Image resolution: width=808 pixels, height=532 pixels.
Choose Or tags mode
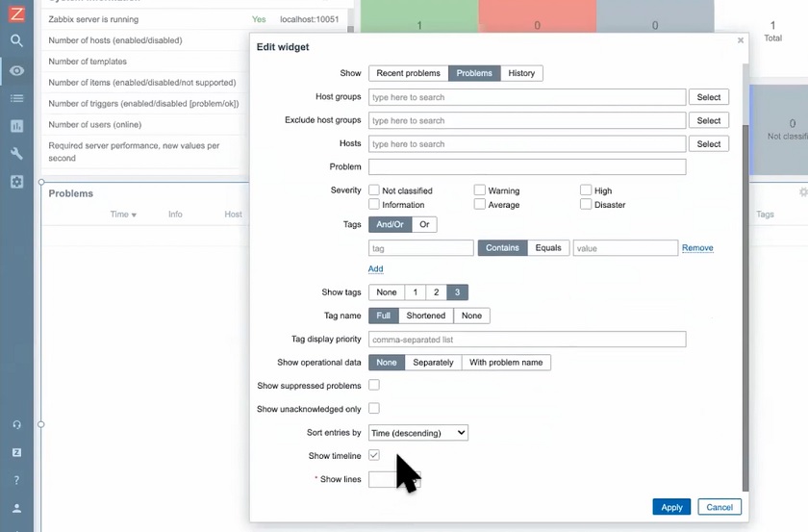424,224
